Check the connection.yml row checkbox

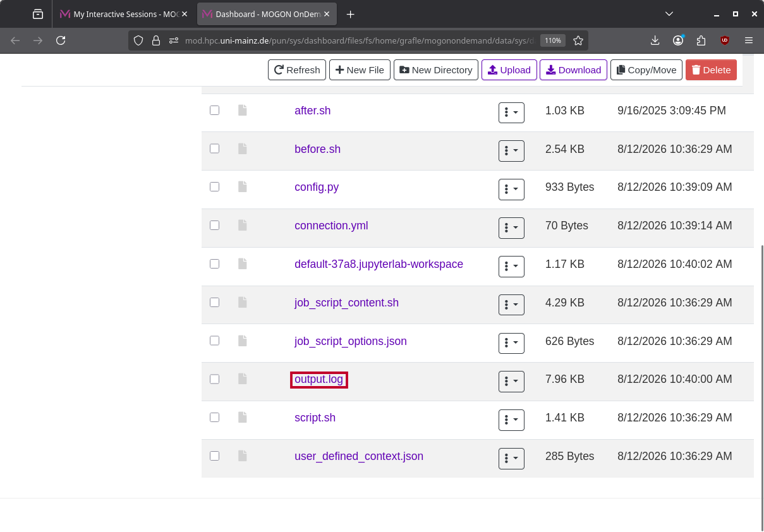click(x=214, y=225)
